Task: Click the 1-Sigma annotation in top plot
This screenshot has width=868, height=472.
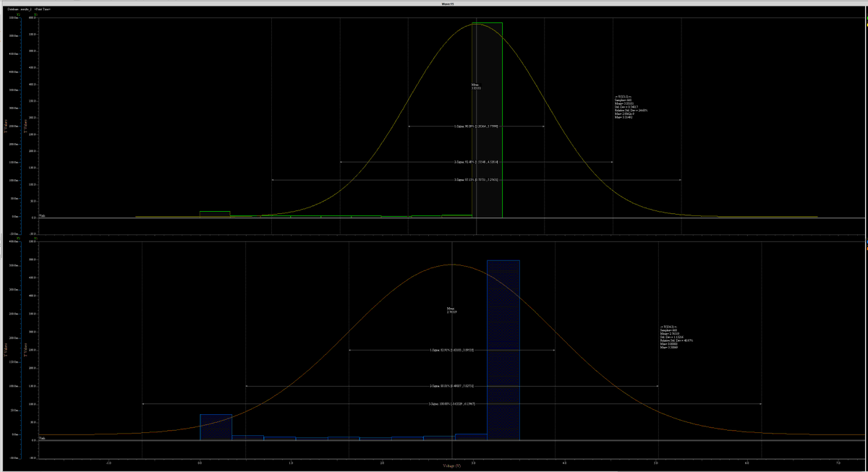Action: tap(475, 126)
